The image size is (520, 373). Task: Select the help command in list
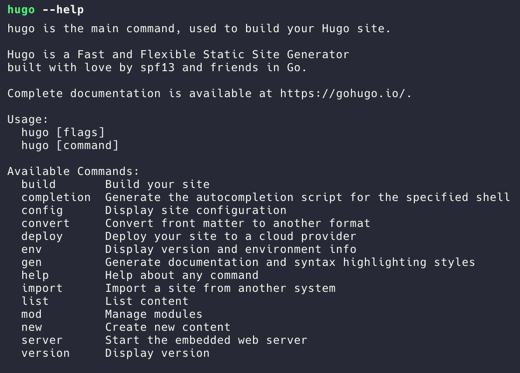(x=35, y=276)
